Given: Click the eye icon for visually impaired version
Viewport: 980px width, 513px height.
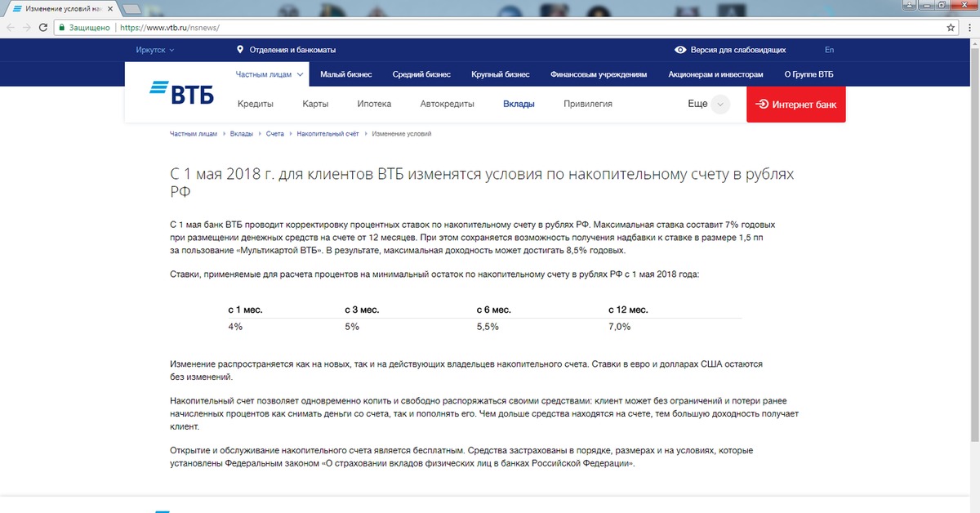Looking at the screenshot, I should point(680,50).
